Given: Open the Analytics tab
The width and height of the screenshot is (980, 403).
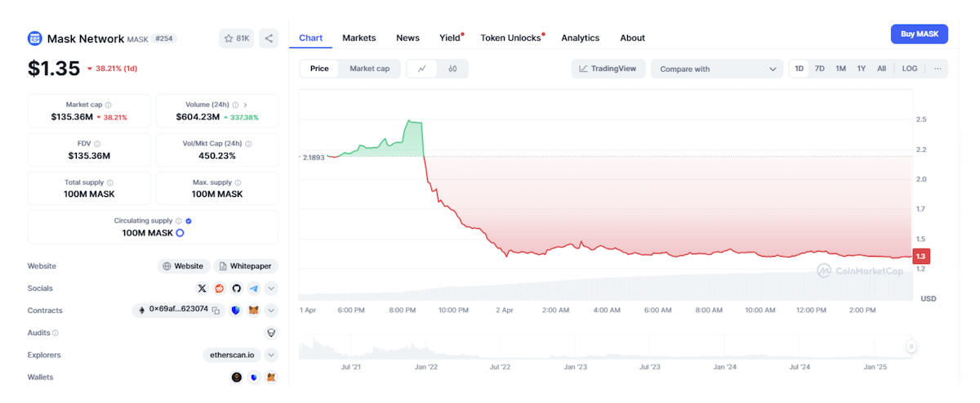Looking at the screenshot, I should point(581,38).
